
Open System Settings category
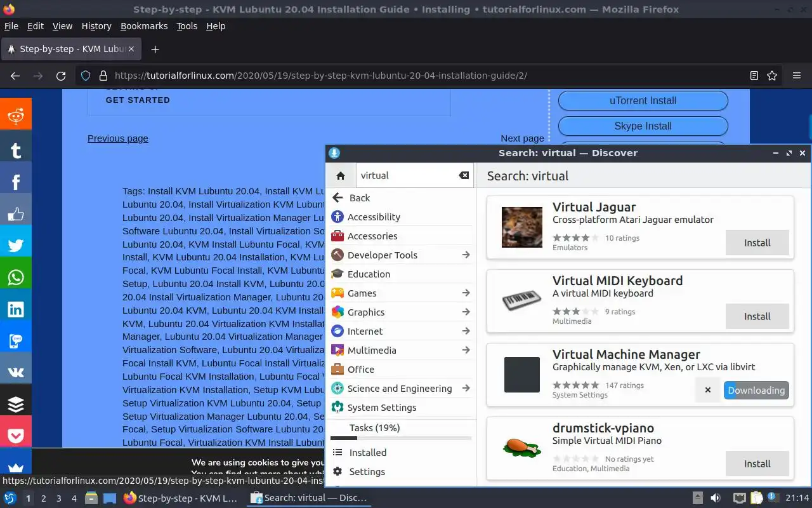click(x=401, y=408)
